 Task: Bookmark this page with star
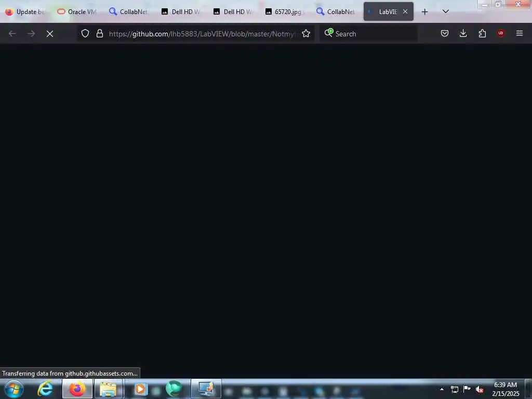pyautogui.click(x=306, y=33)
